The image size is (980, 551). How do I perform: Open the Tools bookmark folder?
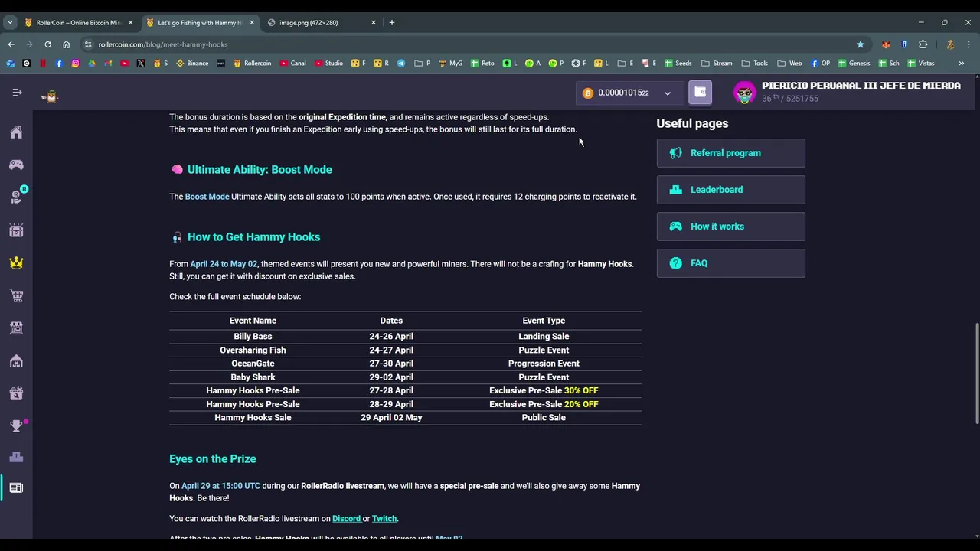(754, 64)
